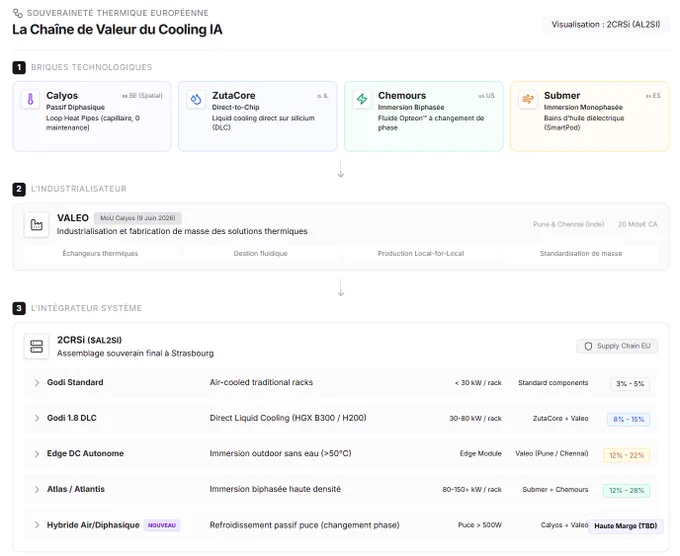Select the Submer card title

(x=562, y=95)
